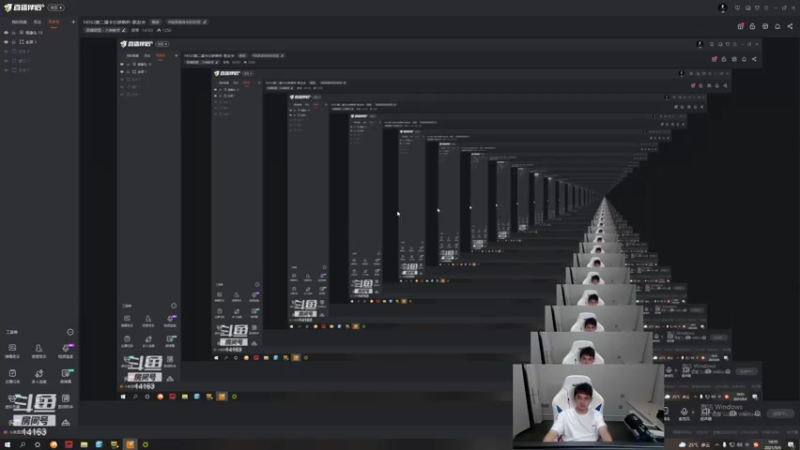
Task: Open the gift icon with red badge
Action: (740, 26)
